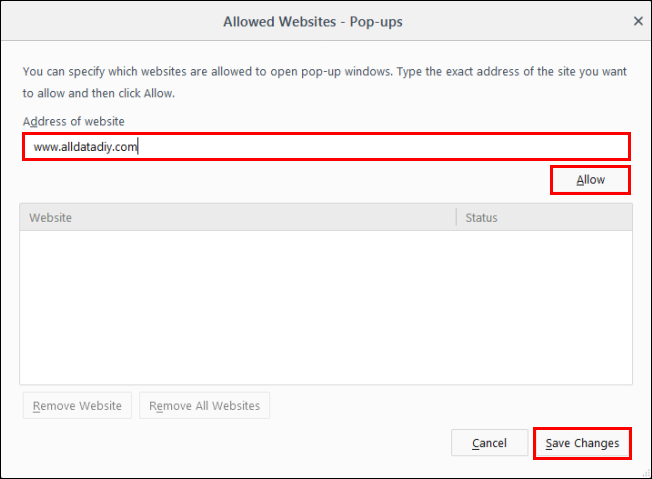
Task: Click the 'Address of website' label
Action: [74, 121]
